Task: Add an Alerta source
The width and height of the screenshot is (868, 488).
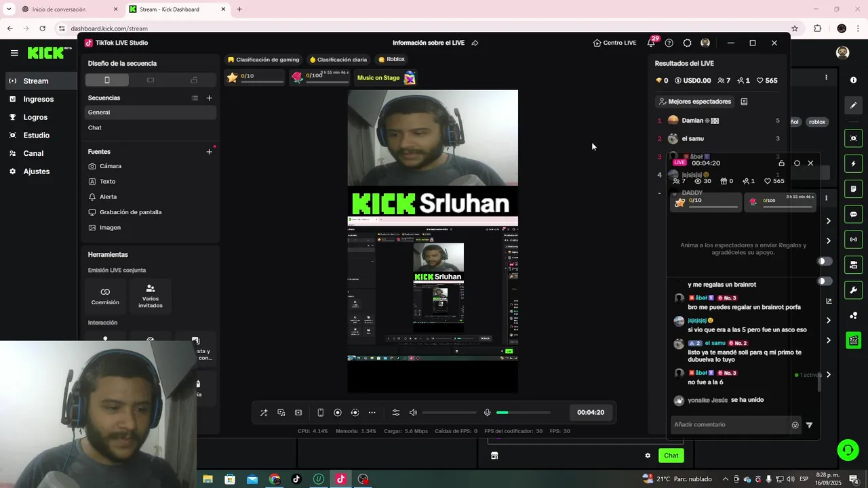Action: 103,197
